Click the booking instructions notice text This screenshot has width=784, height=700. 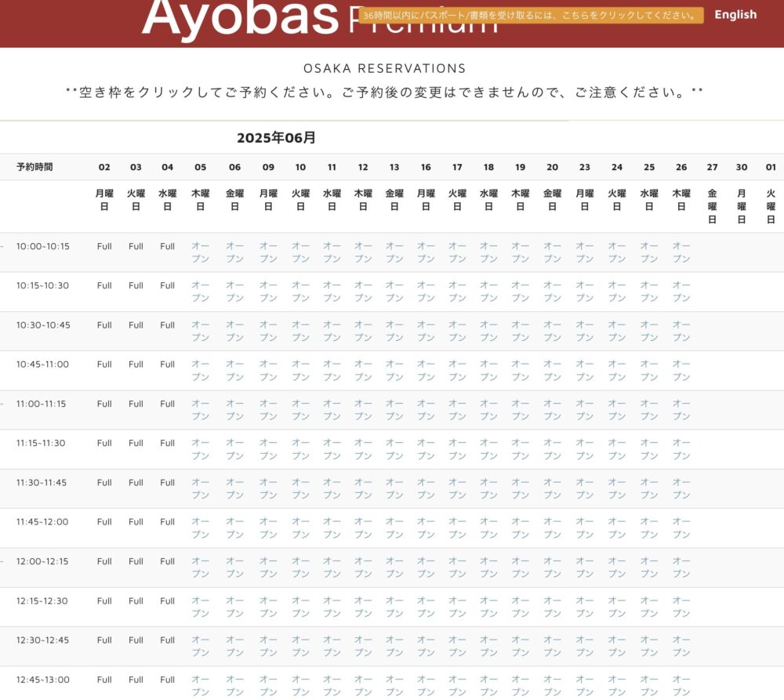click(x=384, y=92)
